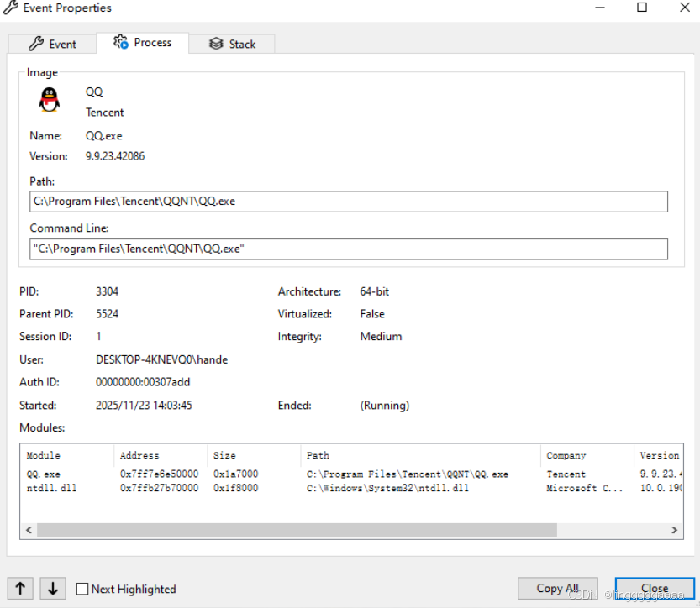Image resolution: width=700 pixels, height=608 pixels.
Task: Click the Close button
Action: pyautogui.click(x=655, y=589)
